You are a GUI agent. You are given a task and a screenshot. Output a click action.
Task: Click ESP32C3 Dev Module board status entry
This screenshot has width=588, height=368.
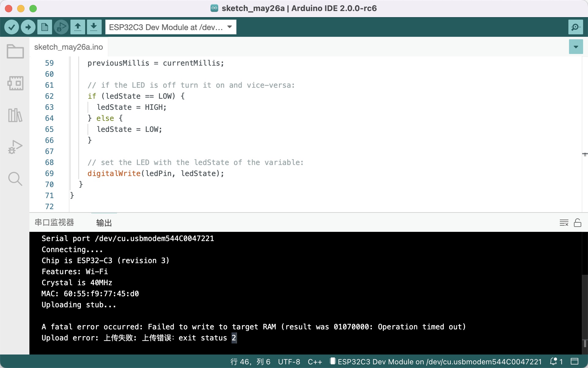(436, 362)
